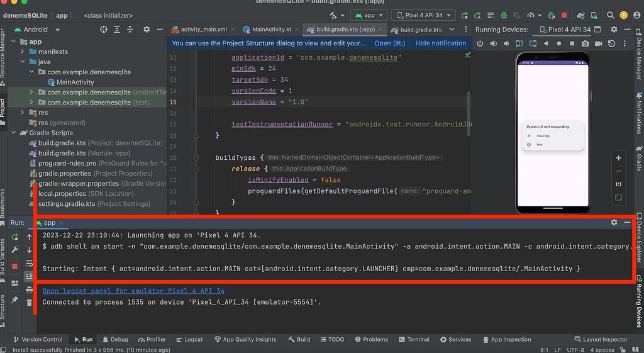Stop the app with red square in toolbar
This screenshot has height=353, width=644.
click(564, 15)
